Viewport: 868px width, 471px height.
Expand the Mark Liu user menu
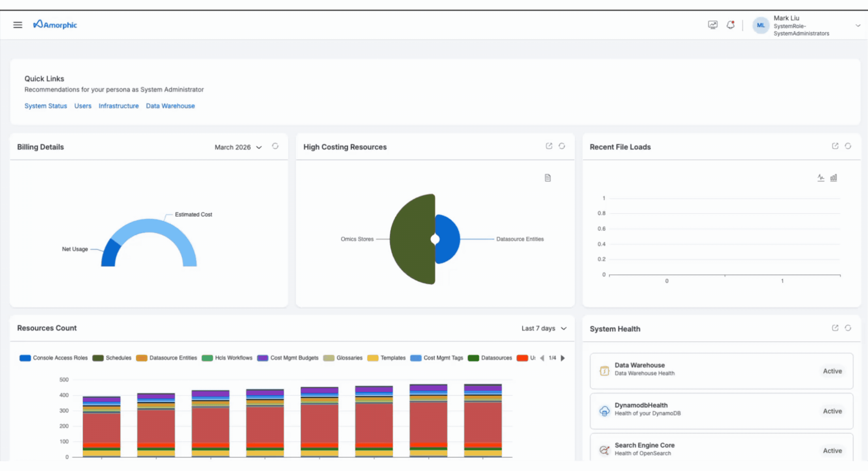[857, 25]
